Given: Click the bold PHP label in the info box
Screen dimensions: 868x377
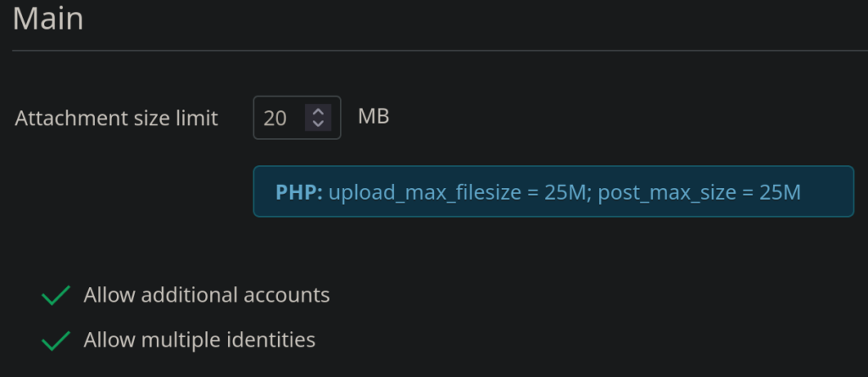Looking at the screenshot, I should click(298, 192).
